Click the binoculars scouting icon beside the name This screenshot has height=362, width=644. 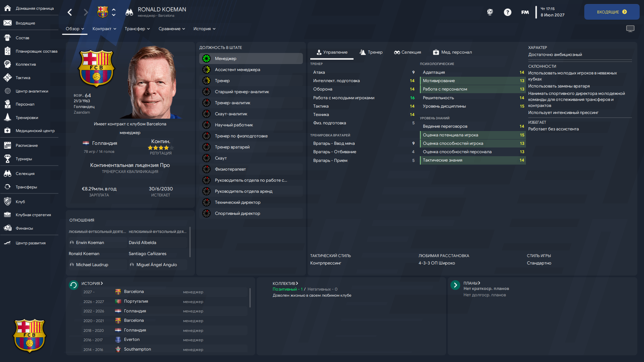click(129, 12)
